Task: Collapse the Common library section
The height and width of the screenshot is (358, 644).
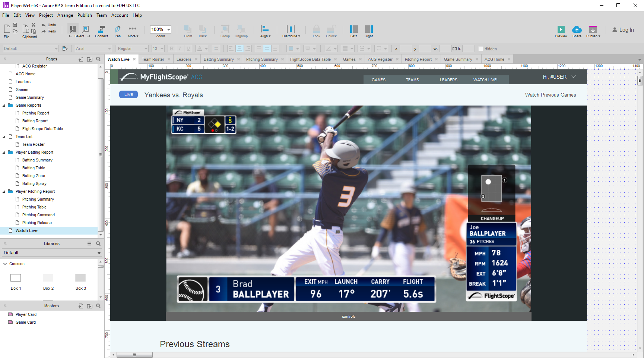Action: [5, 264]
